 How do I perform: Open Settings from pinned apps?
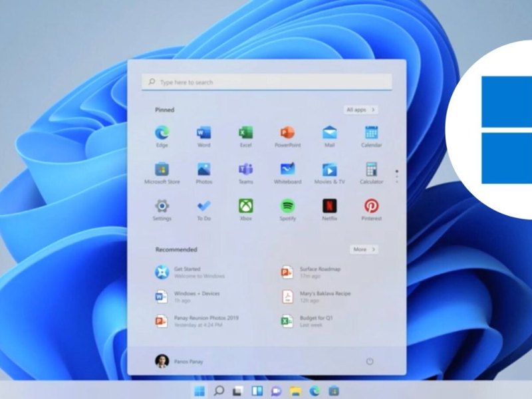(162, 209)
